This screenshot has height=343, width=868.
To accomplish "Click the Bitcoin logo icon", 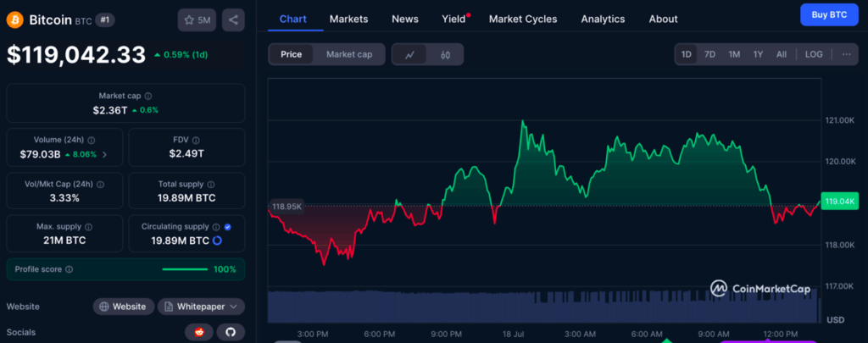I will pos(14,20).
